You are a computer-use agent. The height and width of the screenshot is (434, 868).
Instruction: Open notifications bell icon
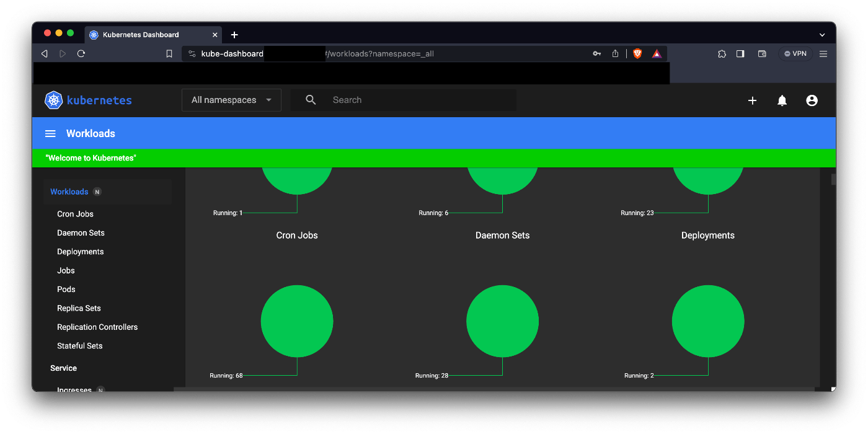(782, 100)
